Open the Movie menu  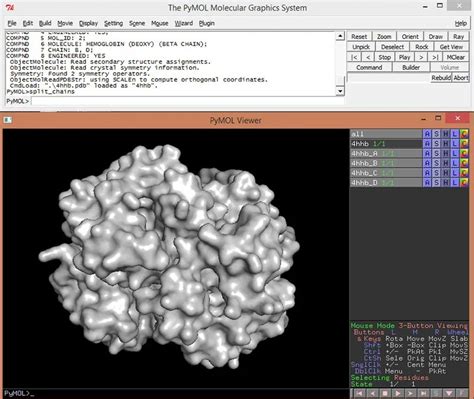65,23
